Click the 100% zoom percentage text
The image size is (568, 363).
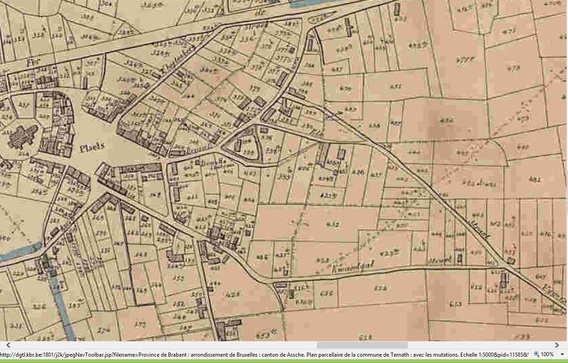pyautogui.click(x=547, y=354)
